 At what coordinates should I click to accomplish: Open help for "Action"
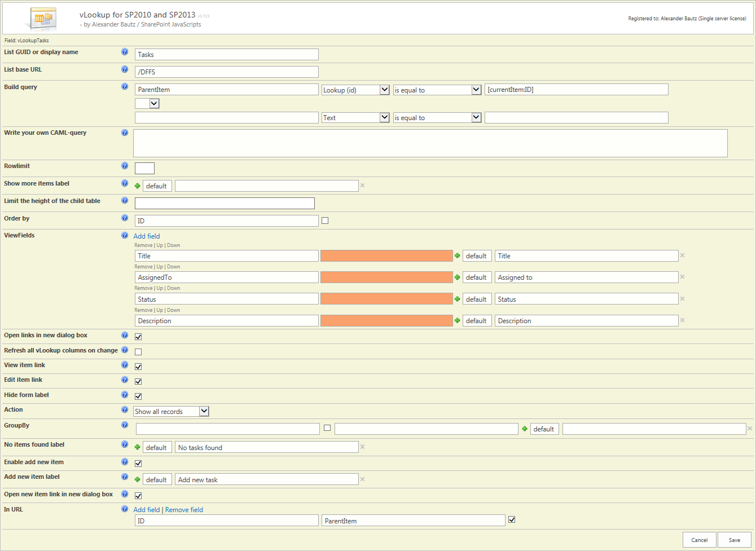tap(125, 409)
